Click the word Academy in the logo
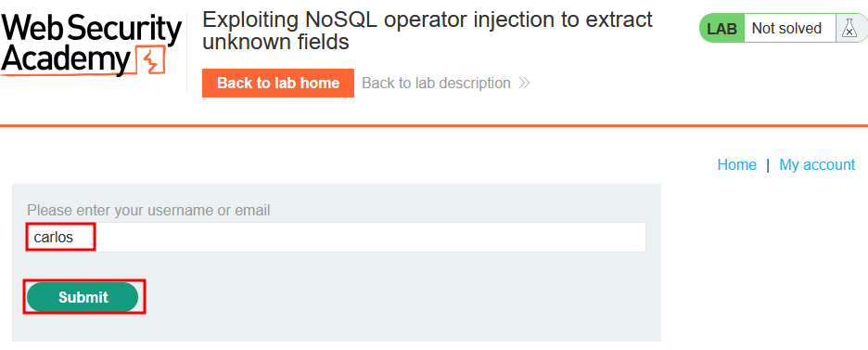Image resolution: width=868 pixels, height=350 pixels. pyautogui.click(x=65, y=59)
